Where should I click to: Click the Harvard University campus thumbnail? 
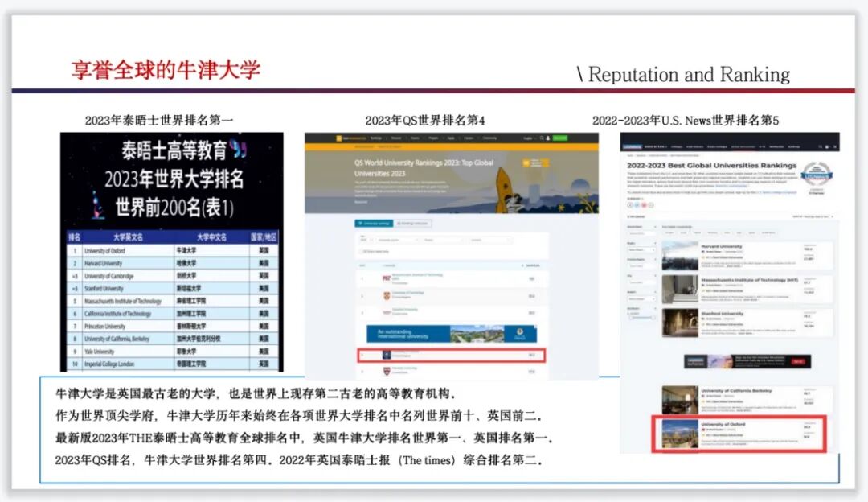680,257
